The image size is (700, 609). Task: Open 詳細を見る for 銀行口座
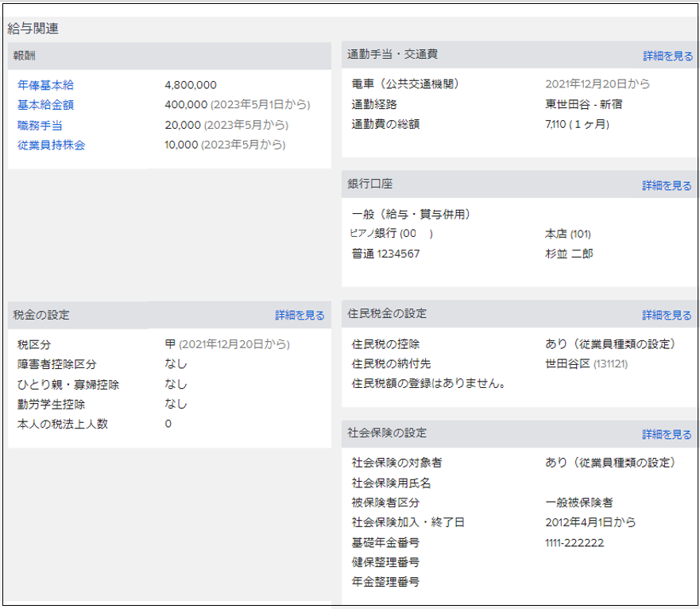[x=667, y=185]
